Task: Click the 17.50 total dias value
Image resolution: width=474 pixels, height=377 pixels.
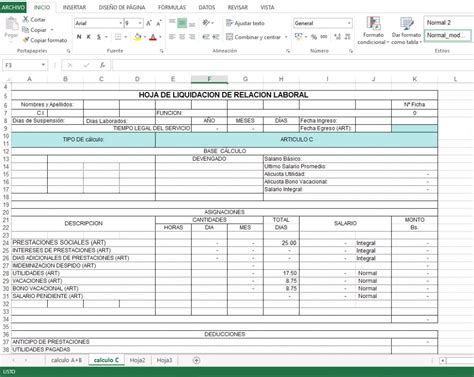Action: [289, 273]
